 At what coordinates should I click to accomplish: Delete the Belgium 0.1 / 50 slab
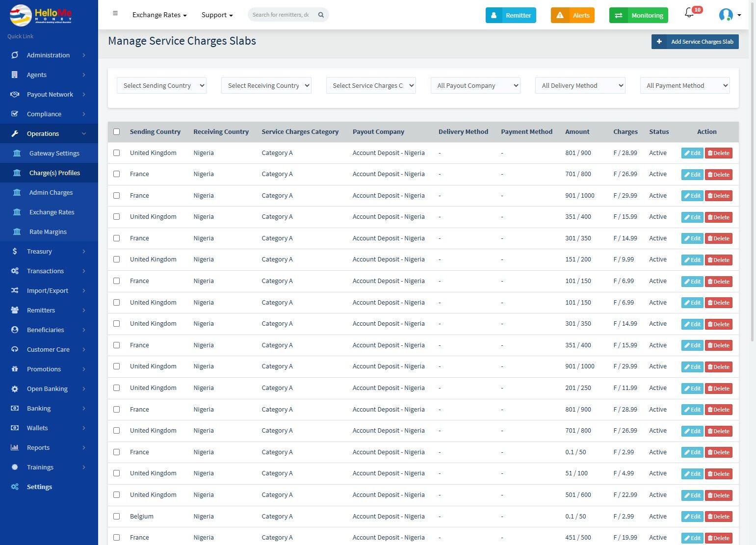[x=719, y=517]
